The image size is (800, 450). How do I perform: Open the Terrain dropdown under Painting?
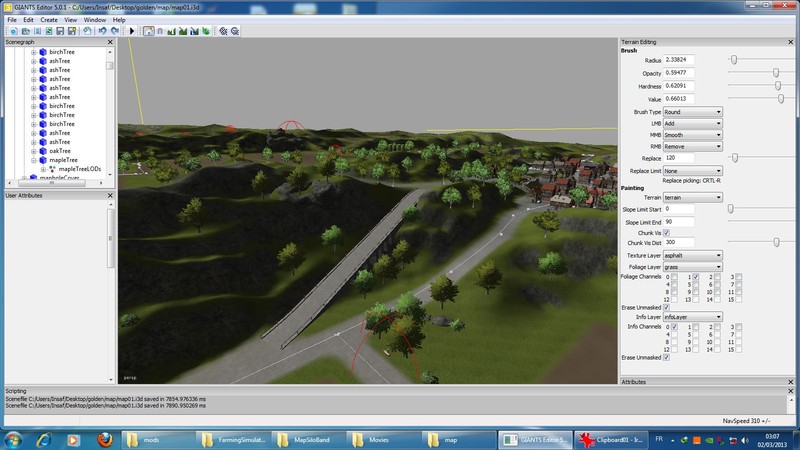point(692,197)
